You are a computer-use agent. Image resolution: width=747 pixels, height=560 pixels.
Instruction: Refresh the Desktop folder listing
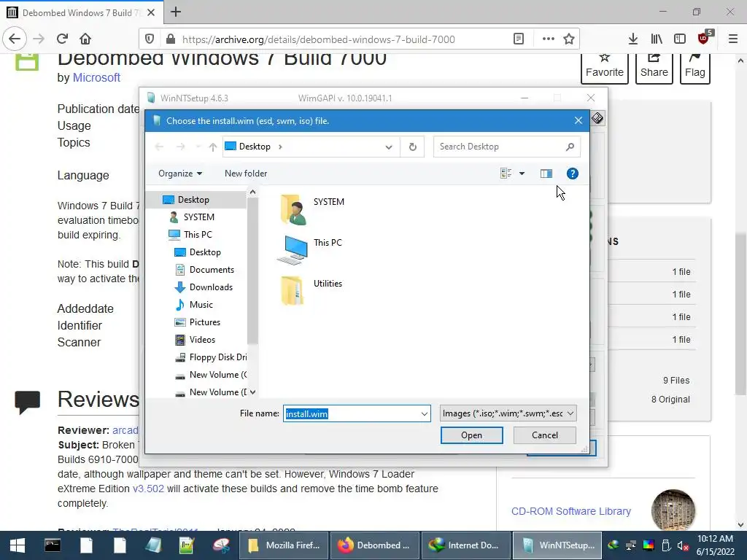[413, 147]
